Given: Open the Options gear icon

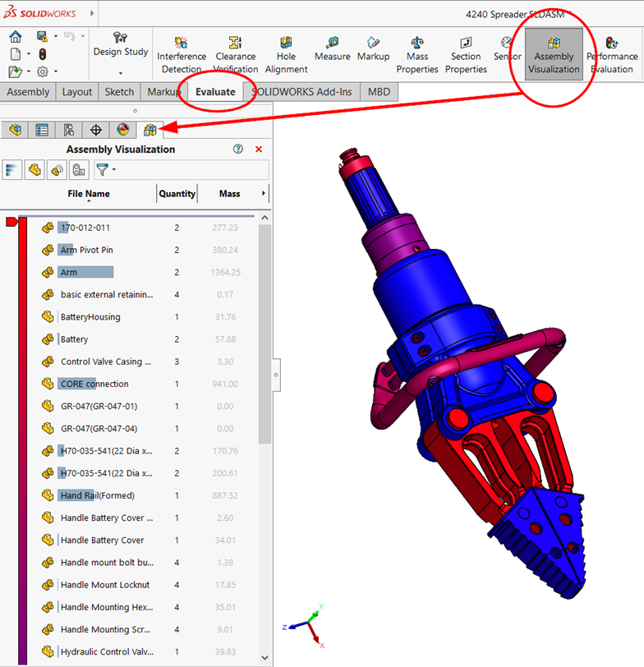Looking at the screenshot, I should point(43,71).
